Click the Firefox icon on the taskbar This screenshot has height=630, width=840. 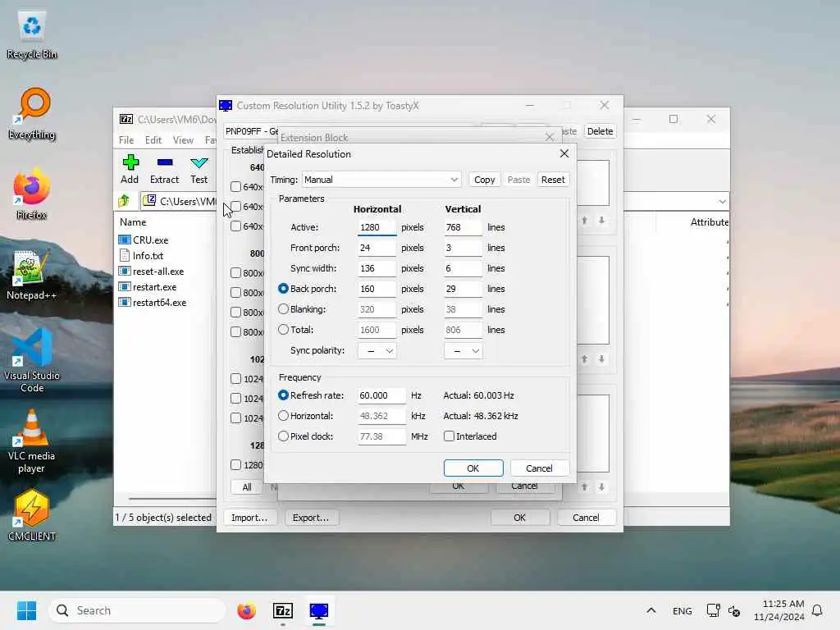click(246, 610)
